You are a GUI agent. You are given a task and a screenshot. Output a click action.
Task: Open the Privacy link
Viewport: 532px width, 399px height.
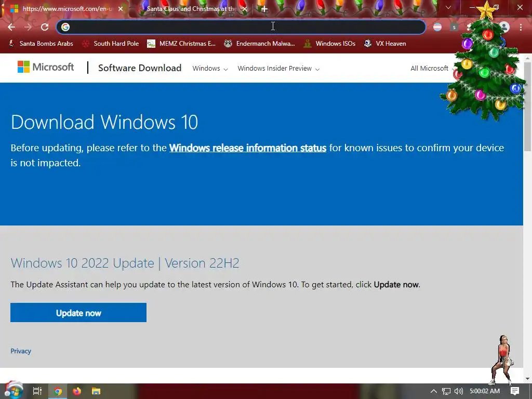pyautogui.click(x=21, y=351)
